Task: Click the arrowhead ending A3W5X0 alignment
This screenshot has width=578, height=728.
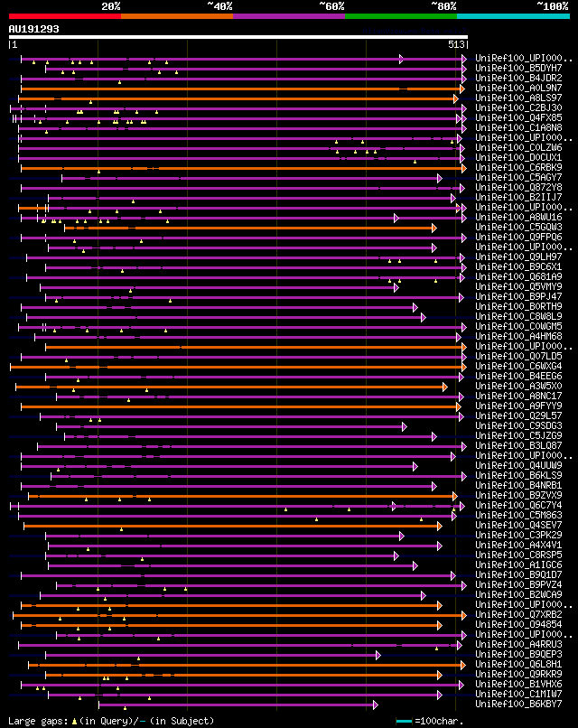Action: [x=444, y=387]
